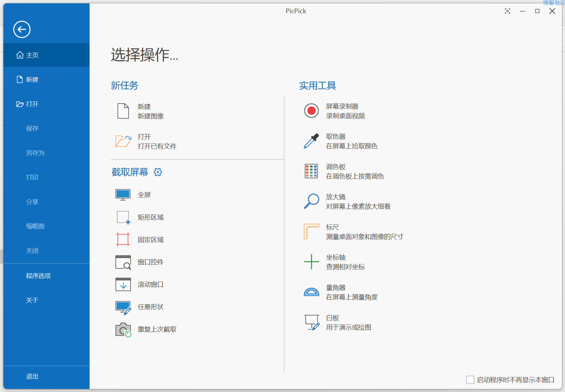Screen dimensions: 565x392
Task: Click the dashed rectangle region capture icon
Action: point(123,218)
